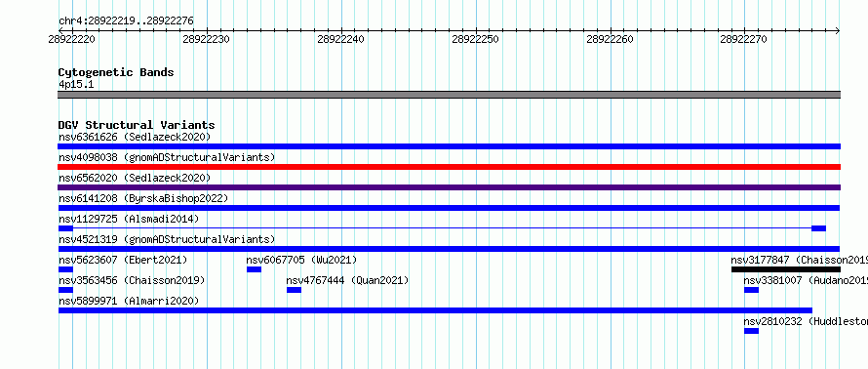Image resolution: width=868 pixels, height=369 pixels.
Task: Open the nsv2810232 (Huddleston) label
Action: [806, 321]
